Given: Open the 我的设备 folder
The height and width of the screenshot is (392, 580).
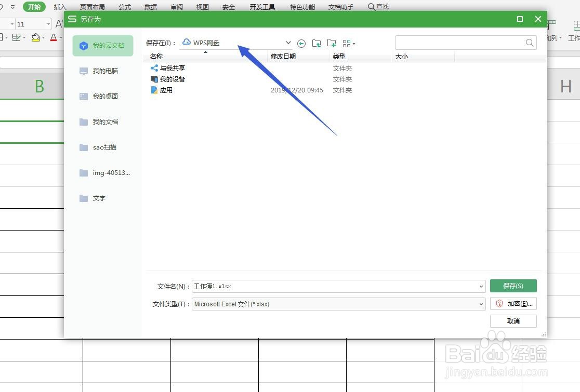Looking at the screenshot, I should pyautogui.click(x=168, y=79).
